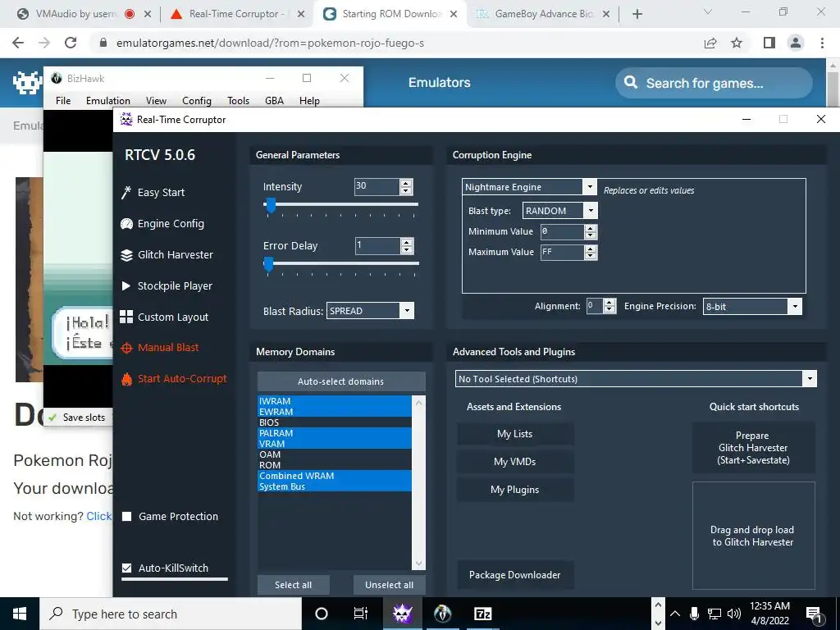Open new browser tab
Image resolution: width=840 pixels, height=630 pixels.
[637, 14]
